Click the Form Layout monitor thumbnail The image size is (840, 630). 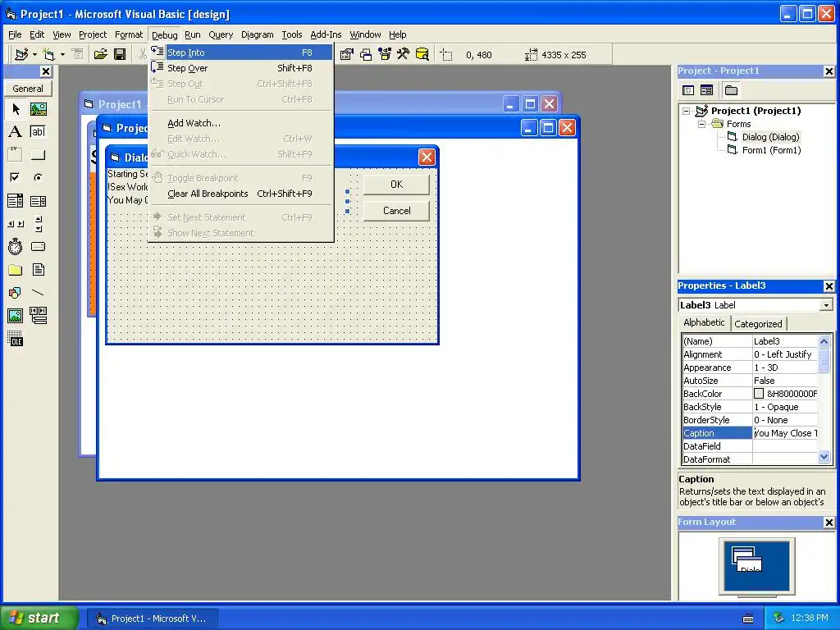(x=757, y=566)
